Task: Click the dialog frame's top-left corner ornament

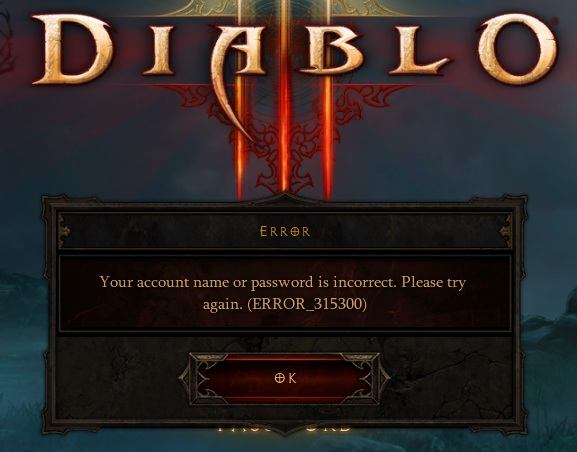Action: pyautogui.click(x=51, y=207)
